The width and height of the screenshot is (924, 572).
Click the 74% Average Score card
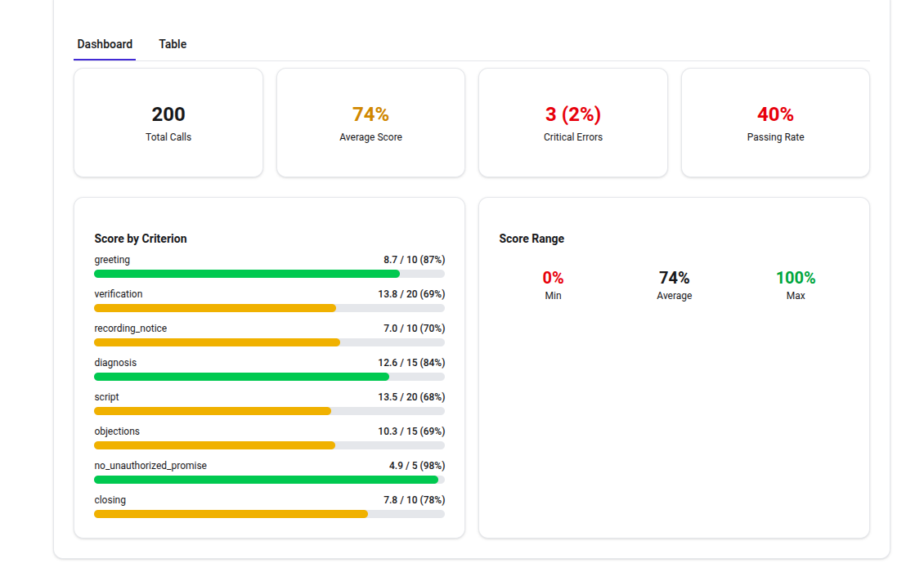pos(370,123)
